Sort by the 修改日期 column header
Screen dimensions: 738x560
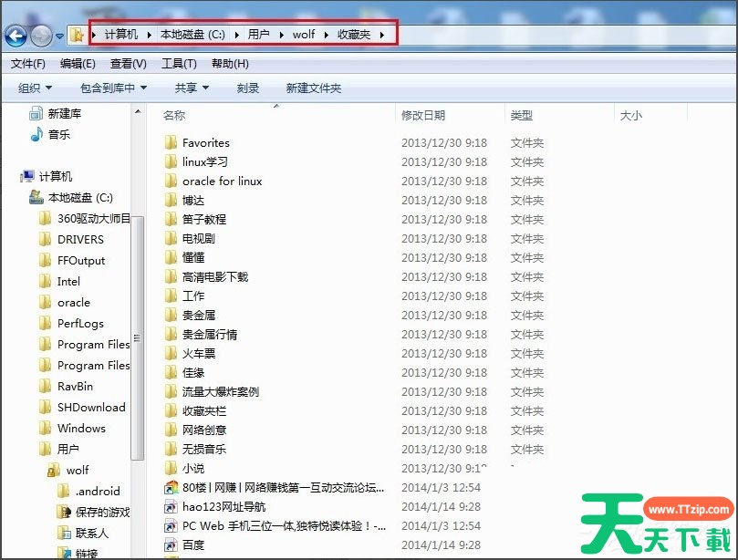423,115
